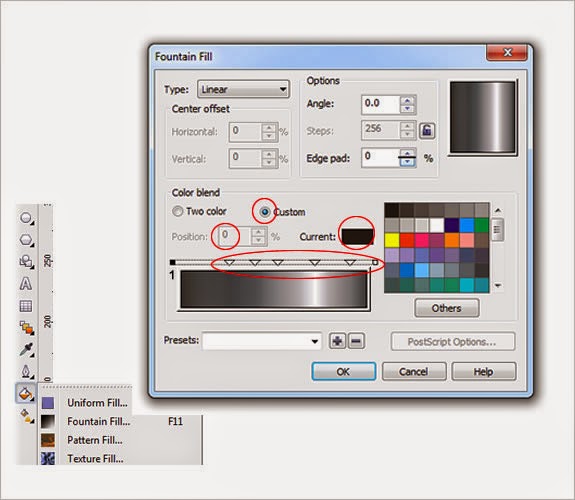Screen dimensions: 575x500
Task: Select the end-color square marker
Action: click(x=375, y=262)
